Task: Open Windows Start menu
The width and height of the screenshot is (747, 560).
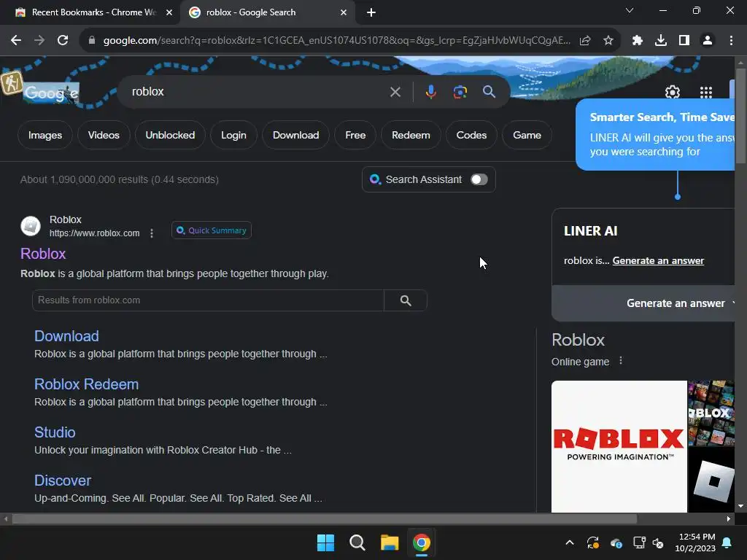Action: coord(326,542)
